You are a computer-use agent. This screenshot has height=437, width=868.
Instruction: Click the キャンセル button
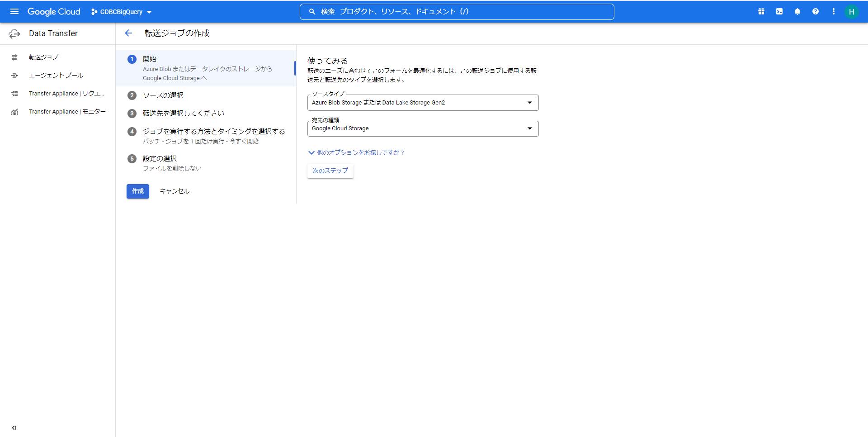(175, 191)
